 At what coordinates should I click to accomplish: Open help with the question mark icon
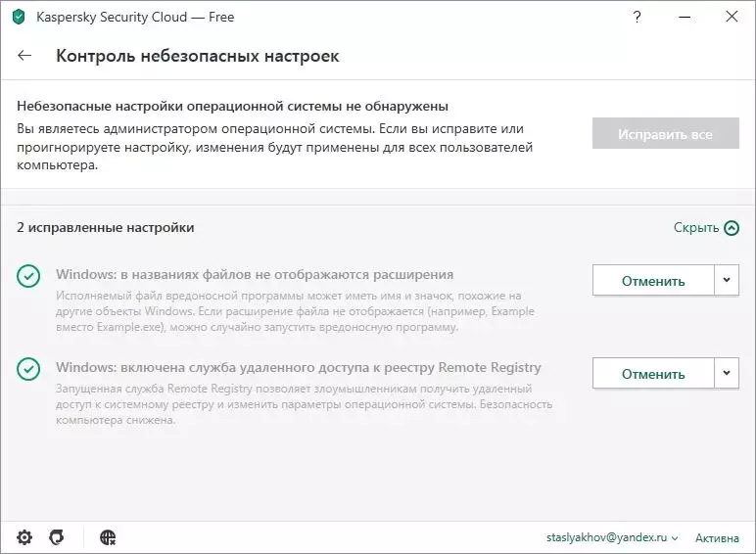(637, 17)
